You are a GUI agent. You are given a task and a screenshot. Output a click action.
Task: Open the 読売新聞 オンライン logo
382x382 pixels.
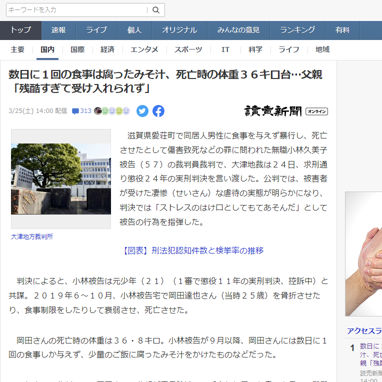(286, 111)
